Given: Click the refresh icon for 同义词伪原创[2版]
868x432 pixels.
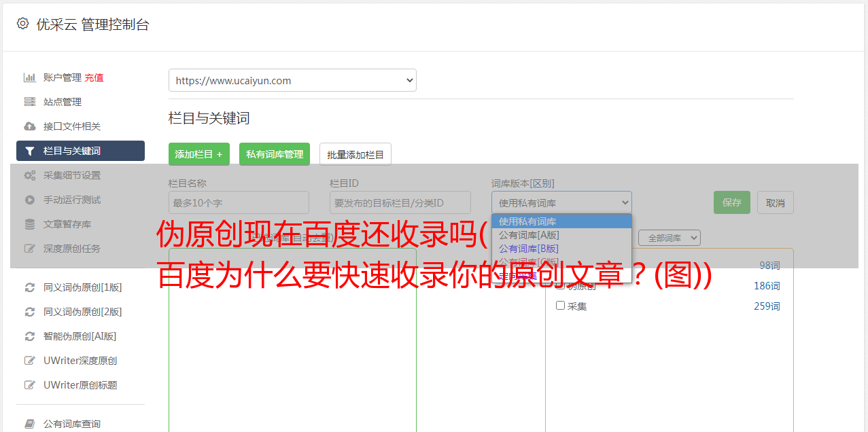Looking at the screenshot, I should tap(30, 312).
